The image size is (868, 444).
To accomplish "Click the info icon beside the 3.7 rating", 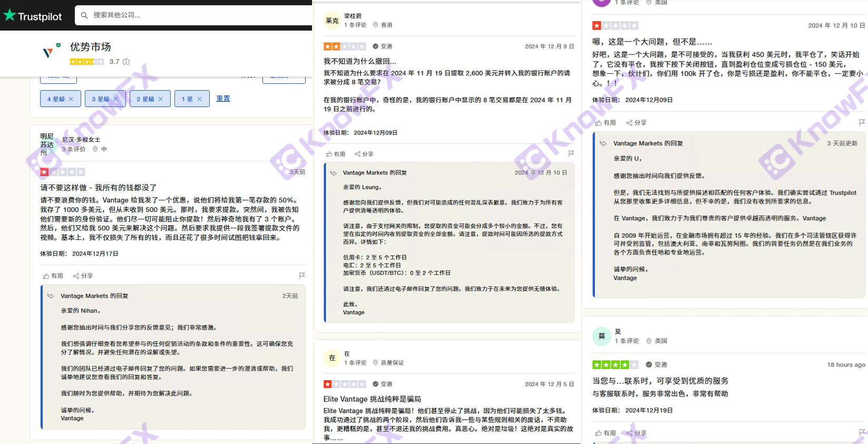I will (x=126, y=62).
